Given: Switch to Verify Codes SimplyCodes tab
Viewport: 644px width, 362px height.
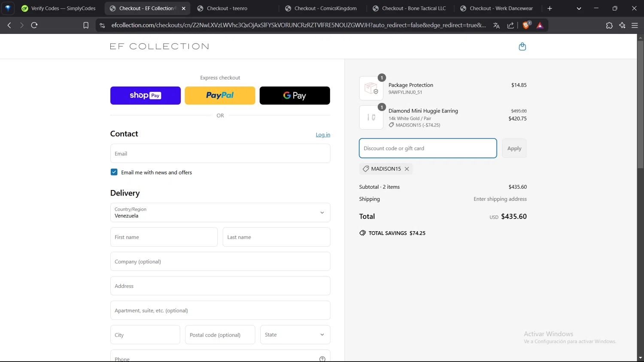Looking at the screenshot, I should (59, 8).
